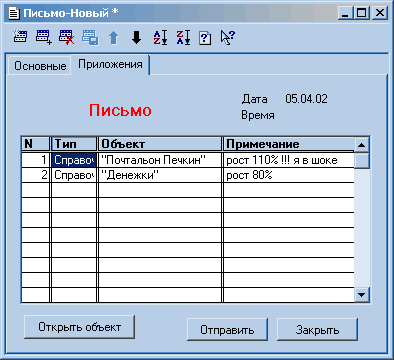Click the add row icon with plus

point(44,37)
